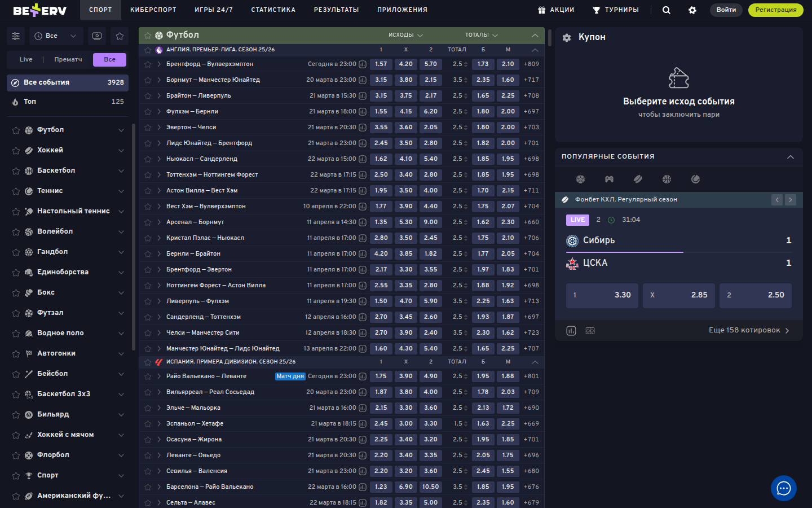
Task: Open the search magnifier icon in header
Action: pos(666,10)
